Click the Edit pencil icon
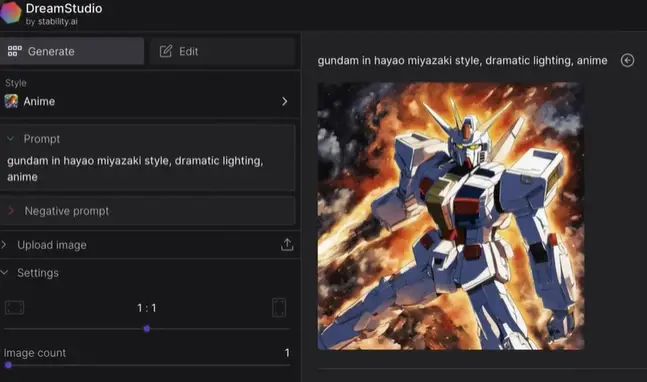The height and width of the screenshot is (382, 647). [166, 51]
